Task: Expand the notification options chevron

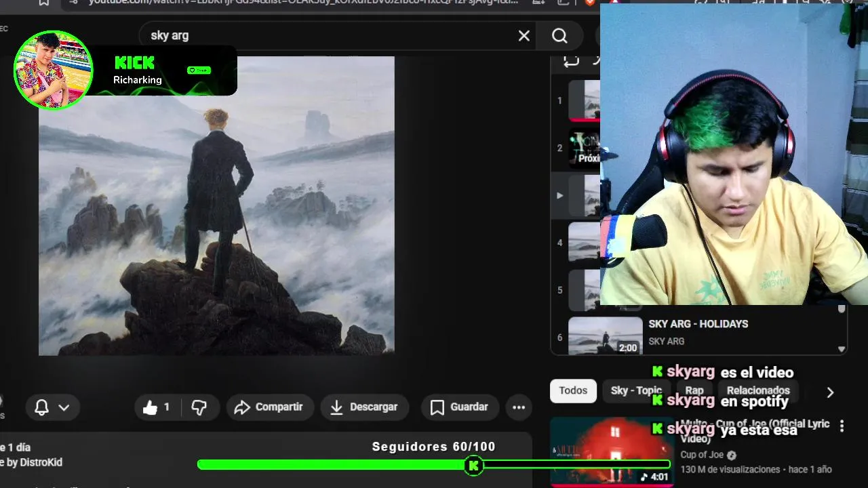Action: (x=64, y=407)
